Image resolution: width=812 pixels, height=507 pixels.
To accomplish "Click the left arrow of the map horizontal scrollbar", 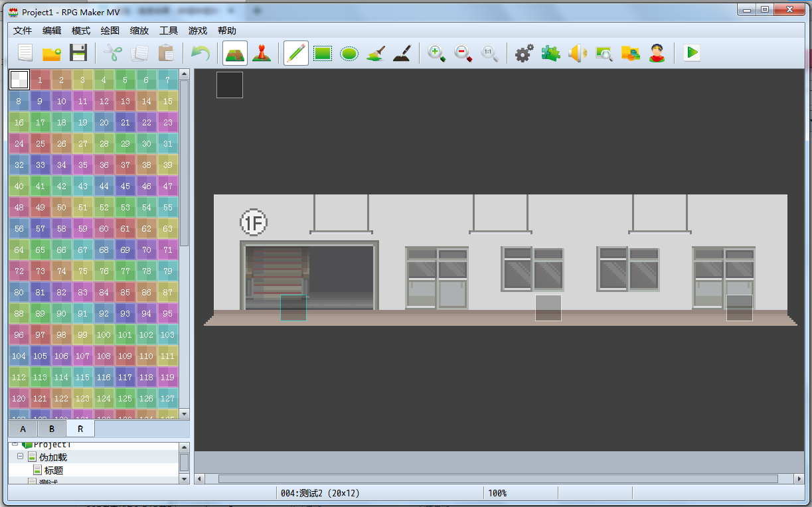I will point(200,478).
